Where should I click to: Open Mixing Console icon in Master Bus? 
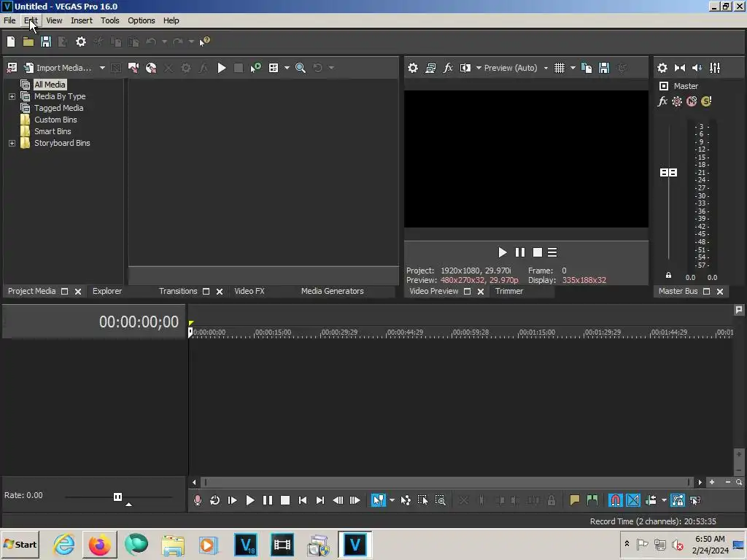(715, 68)
